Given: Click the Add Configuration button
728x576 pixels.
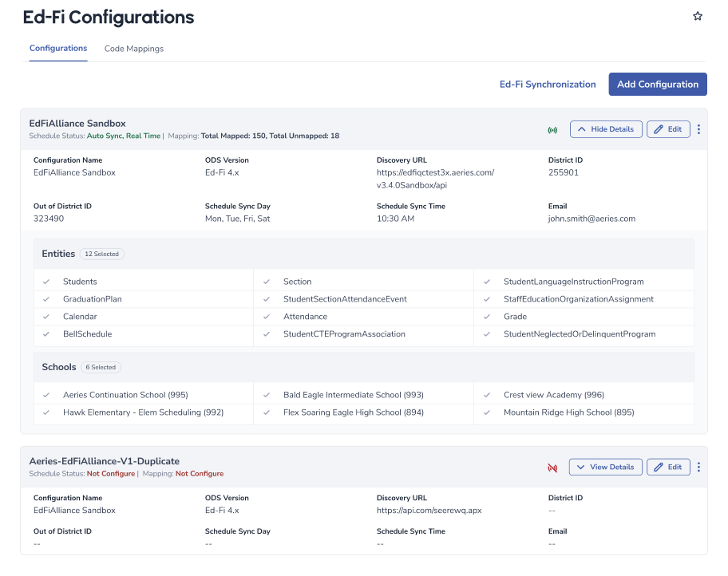Looking at the screenshot, I should [x=658, y=85].
